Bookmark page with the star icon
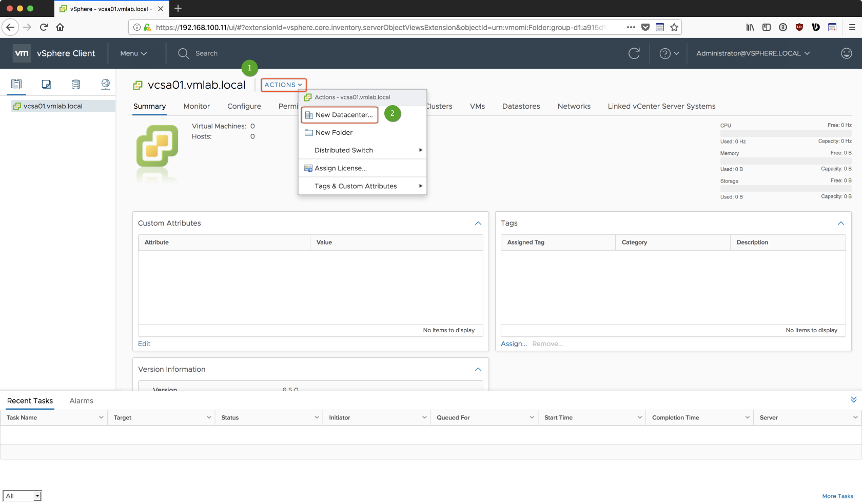 [x=674, y=27]
